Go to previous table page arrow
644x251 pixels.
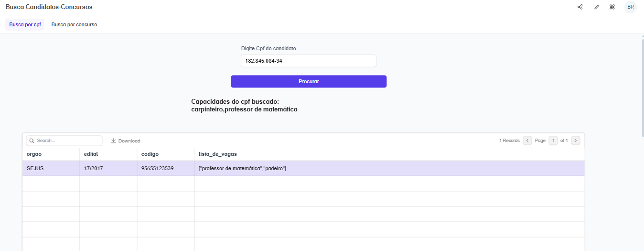pyautogui.click(x=527, y=141)
